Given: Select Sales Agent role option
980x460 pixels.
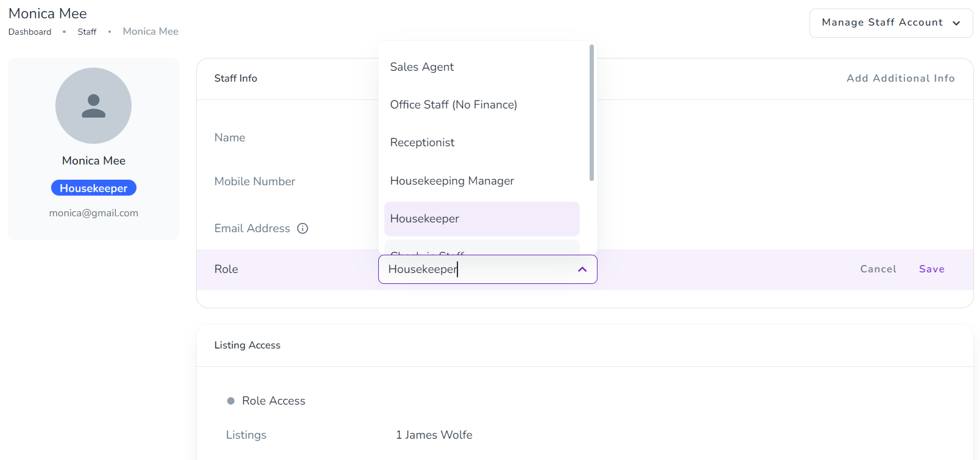Looking at the screenshot, I should [421, 67].
